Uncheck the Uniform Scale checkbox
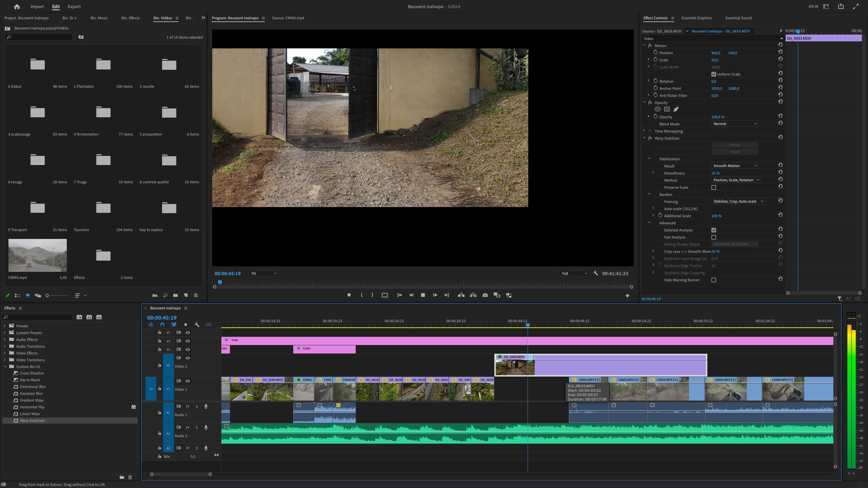Image resolution: width=868 pixels, height=488 pixels. [714, 74]
